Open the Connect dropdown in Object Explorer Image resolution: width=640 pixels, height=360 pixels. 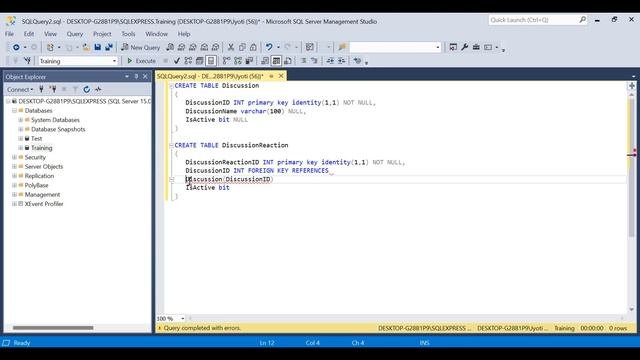pyautogui.click(x=20, y=89)
